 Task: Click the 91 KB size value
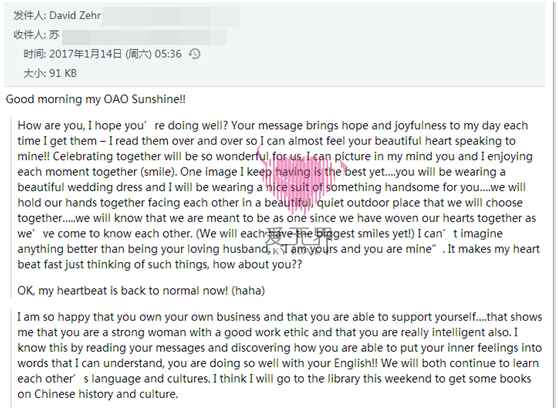(63, 73)
